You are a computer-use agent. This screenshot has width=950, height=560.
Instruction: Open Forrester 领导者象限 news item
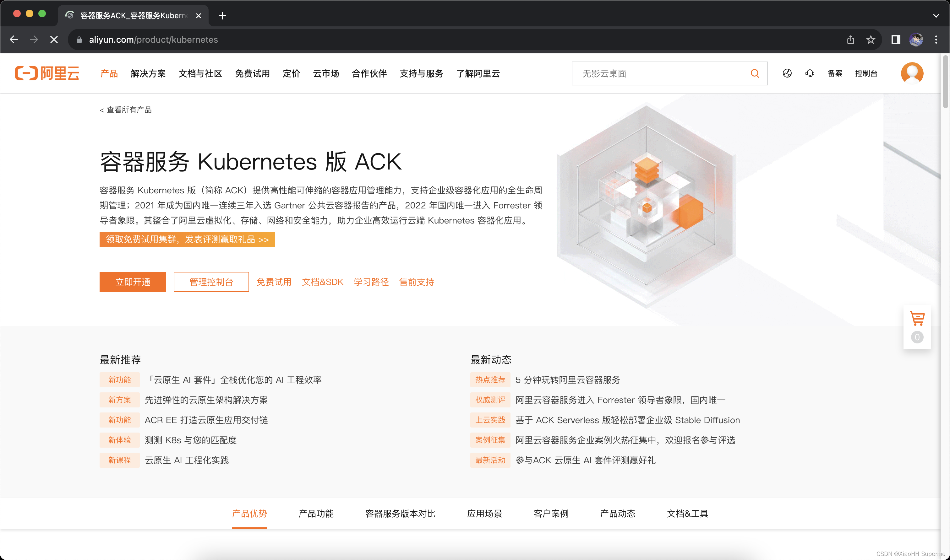(x=620, y=400)
